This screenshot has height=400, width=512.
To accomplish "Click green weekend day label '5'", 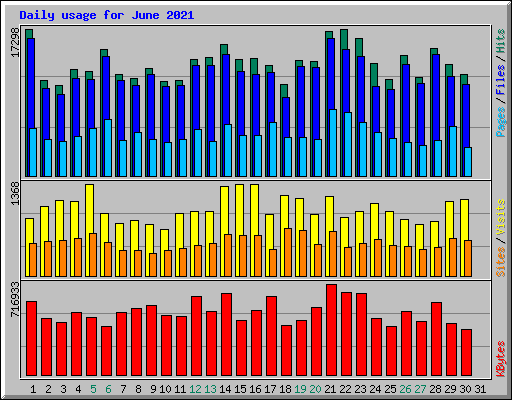I will point(93,389).
